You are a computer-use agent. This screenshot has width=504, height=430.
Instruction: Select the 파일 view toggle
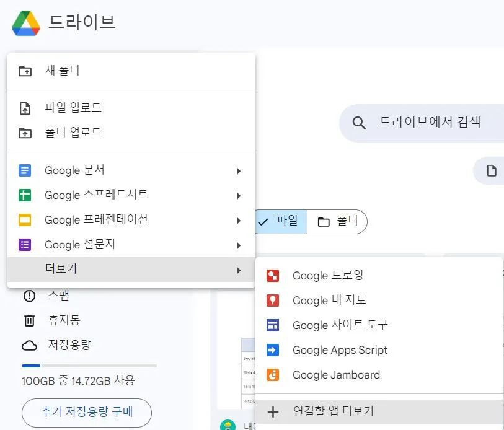(281, 222)
